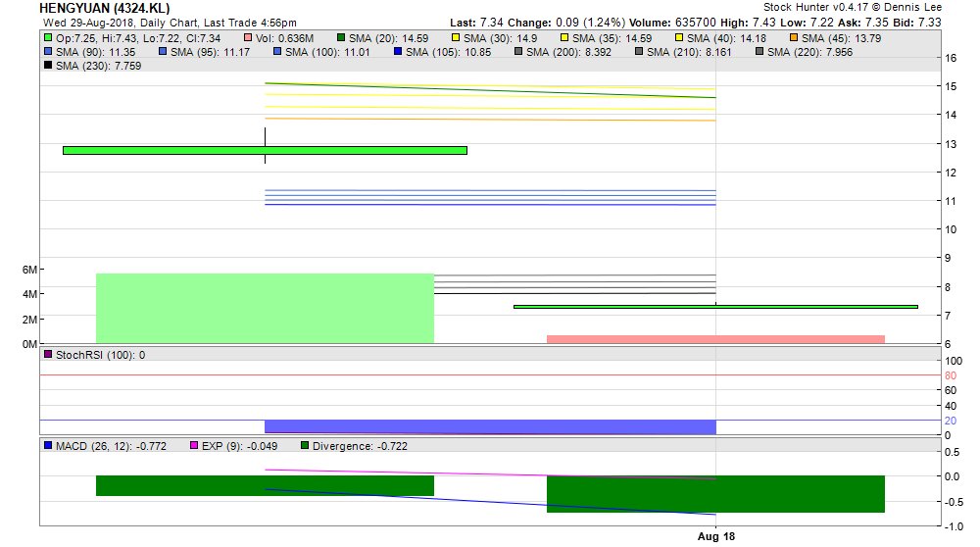The height and width of the screenshot is (547, 980).
Task: Click the left dark green divergence bar
Action: pyautogui.click(x=265, y=486)
